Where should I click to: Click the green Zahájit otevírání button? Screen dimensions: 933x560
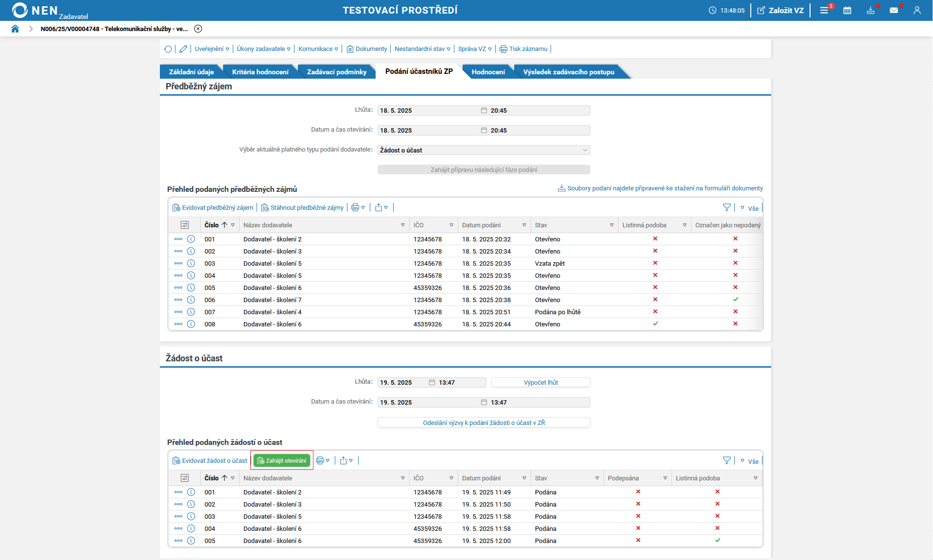282,460
